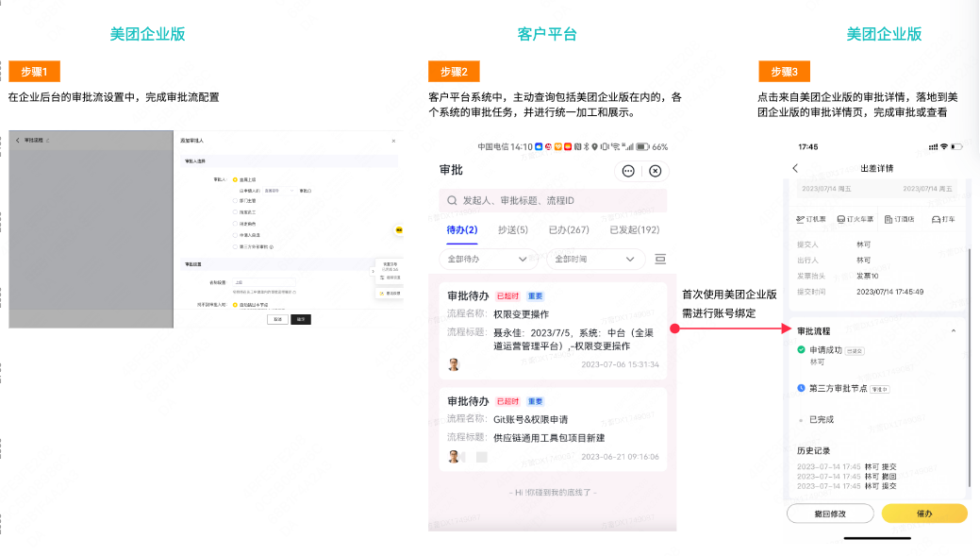Click the magnifier icon in the 审批 search bar

coord(452,201)
